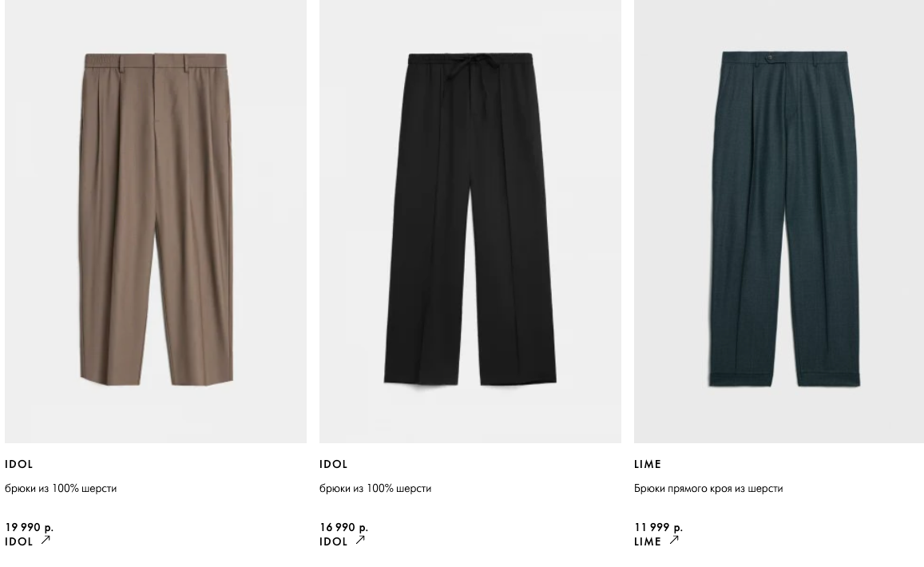
Task: Follow the IDOL store link below 16 990 р.
Action: tap(334, 541)
